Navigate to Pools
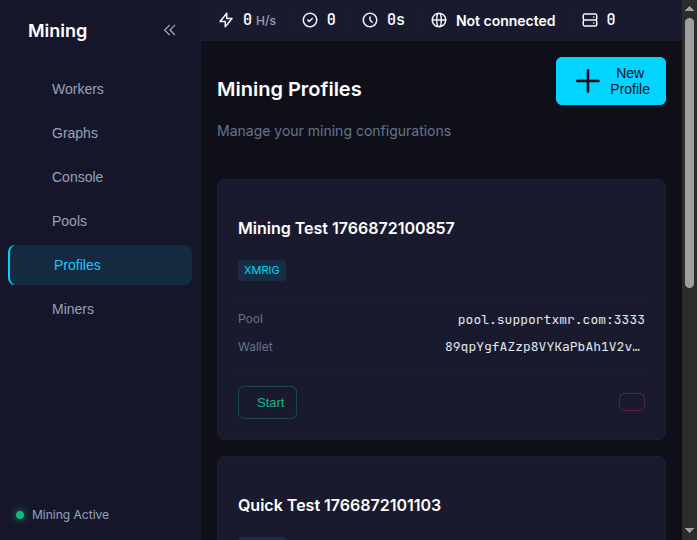The width and height of the screenshot is (697, 540). click(x=70, y=221)
